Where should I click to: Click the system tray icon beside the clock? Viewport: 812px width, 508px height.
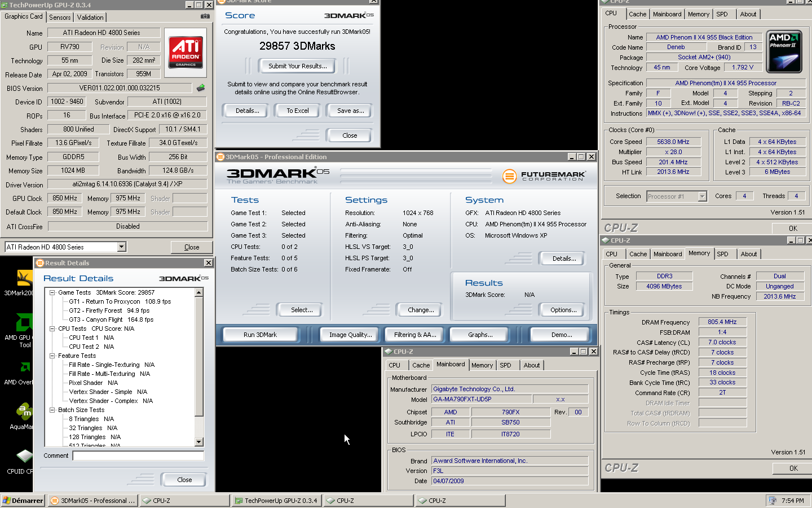click(771, 501)
